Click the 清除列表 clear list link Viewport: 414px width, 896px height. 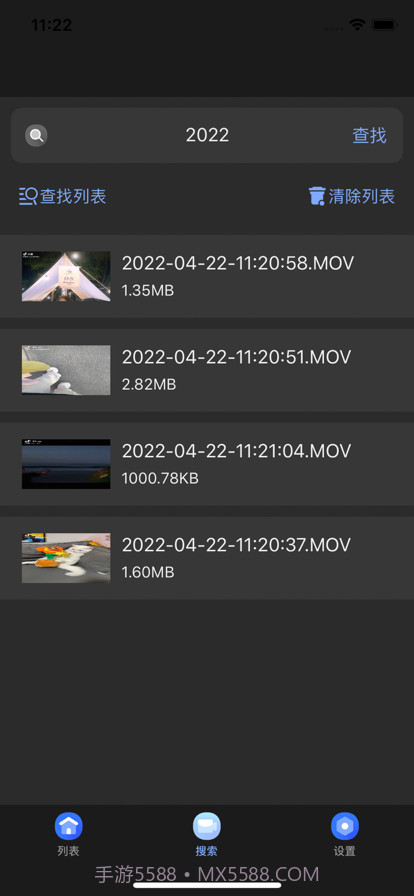(x=362, y=197)
